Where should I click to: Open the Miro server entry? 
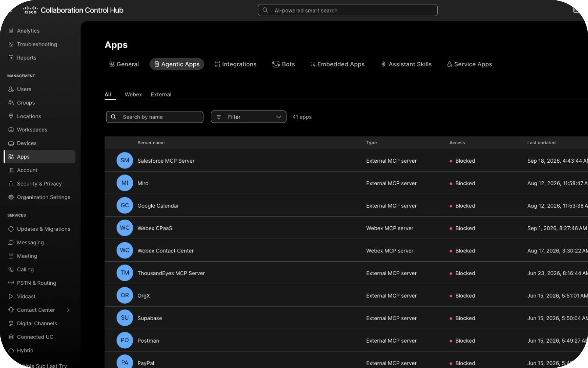coord(346,183)
